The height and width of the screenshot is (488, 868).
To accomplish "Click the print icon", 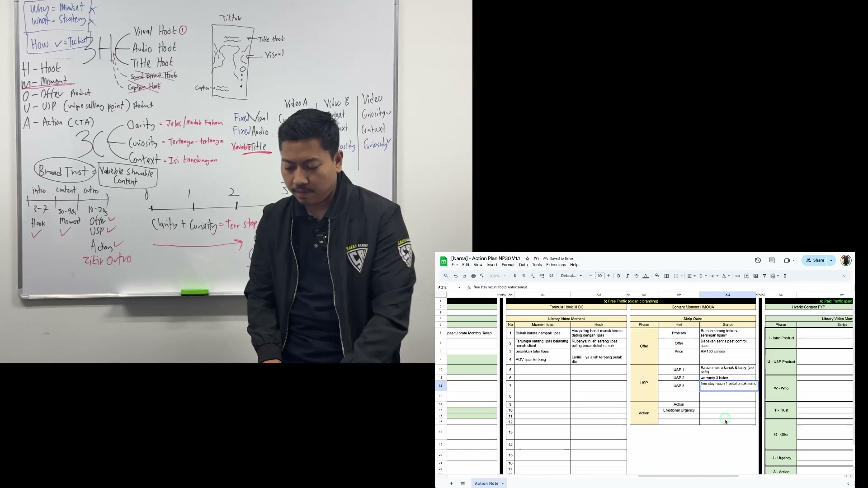I will 473,276.
